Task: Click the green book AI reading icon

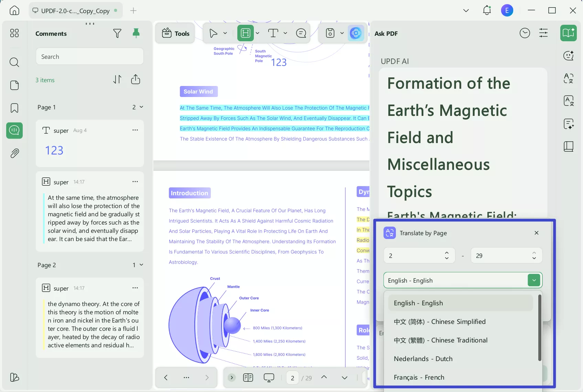Action: click(569, 33)
